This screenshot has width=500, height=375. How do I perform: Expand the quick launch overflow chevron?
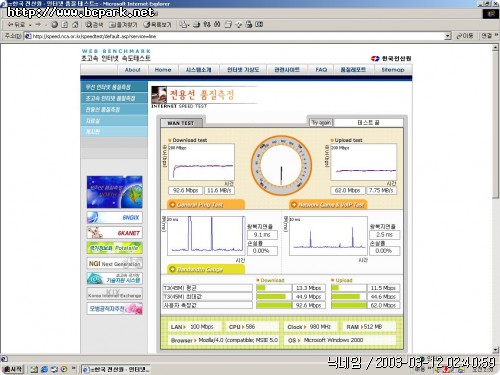pyautogui.click(x=74, y=368)
